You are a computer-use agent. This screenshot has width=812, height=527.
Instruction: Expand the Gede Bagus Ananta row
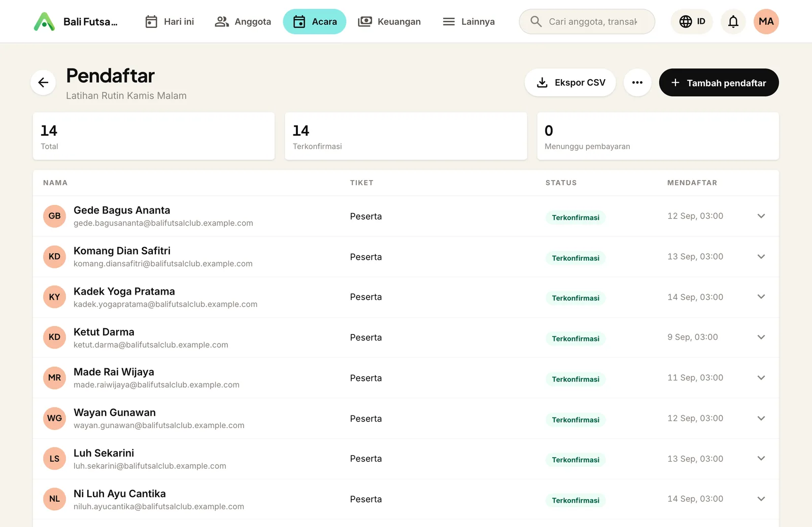tap(761, 216)
